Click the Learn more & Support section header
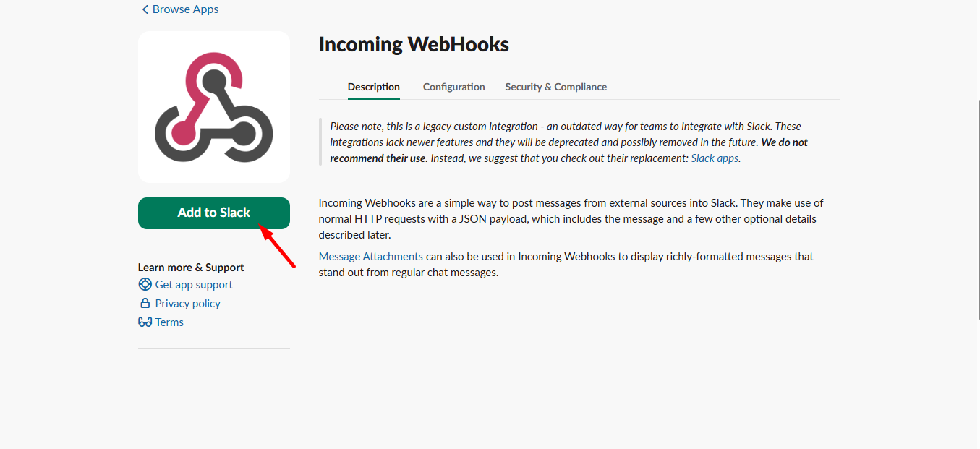Image resolution: width=980 pixels, height=449 pixels. tap(190, 267)
